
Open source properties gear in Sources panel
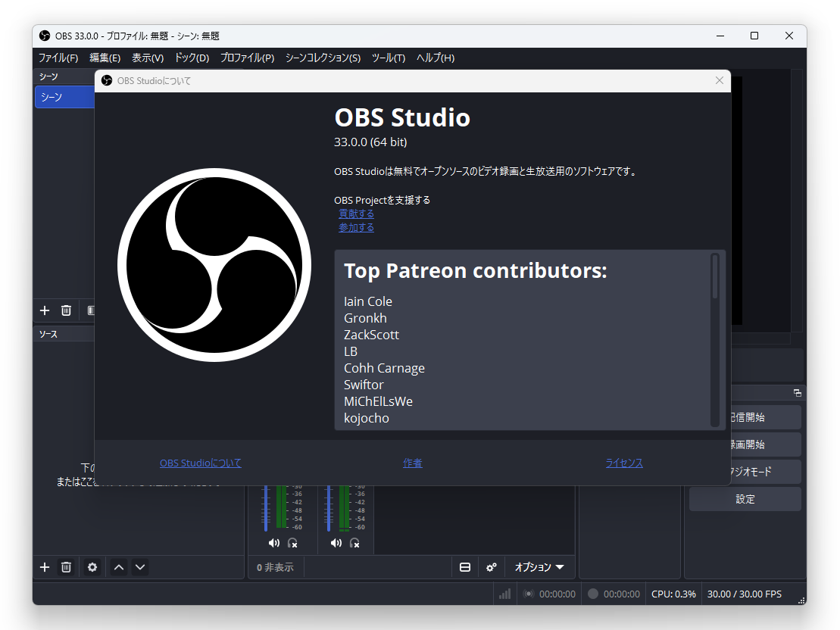click(x=92, y=567)
